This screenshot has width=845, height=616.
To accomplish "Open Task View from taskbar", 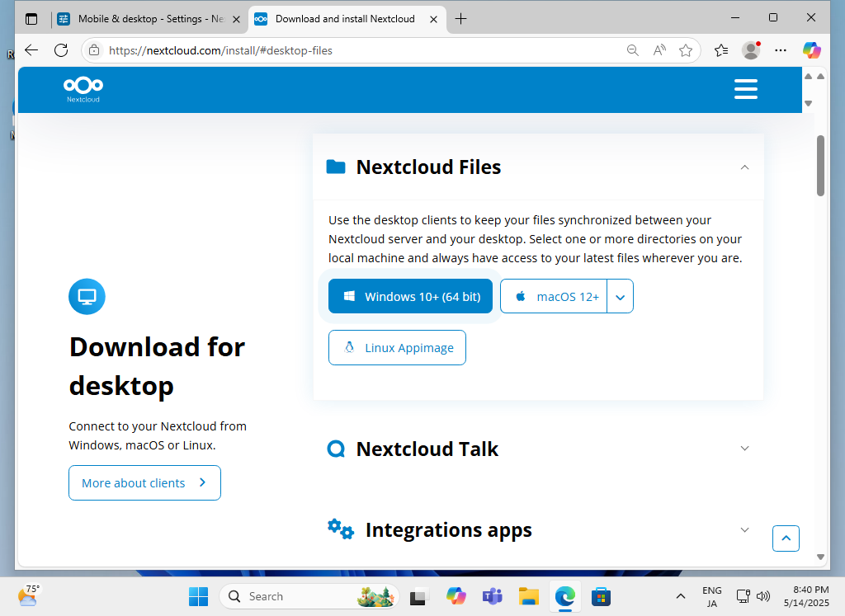I will pos(419,596).
